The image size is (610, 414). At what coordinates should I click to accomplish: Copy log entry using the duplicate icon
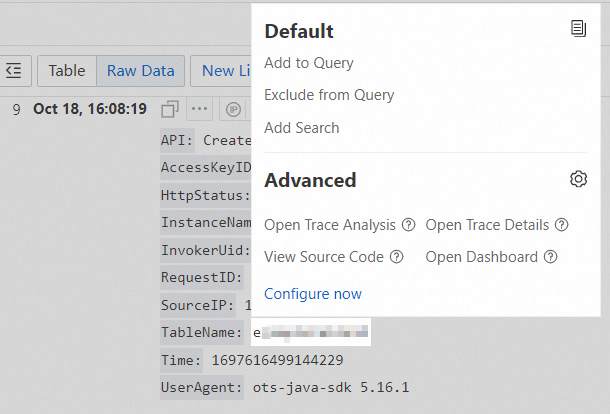click(170, 109)
